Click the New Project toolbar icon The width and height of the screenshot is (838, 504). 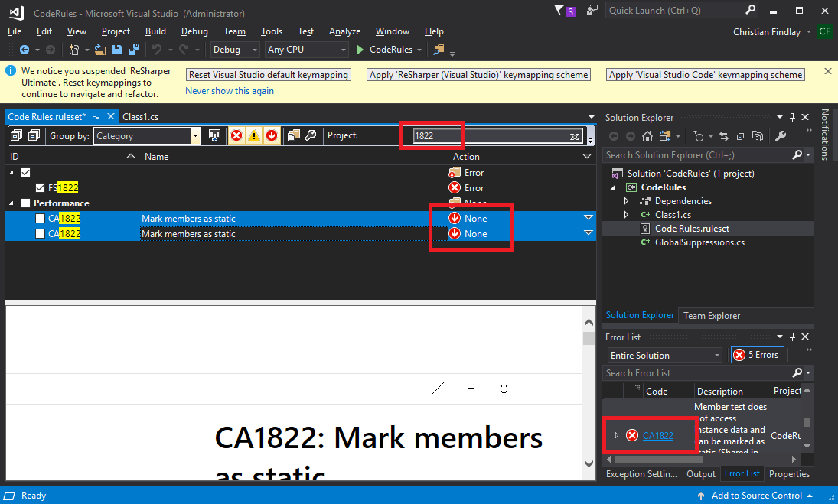pyautogui.click(x=73, y=50)
